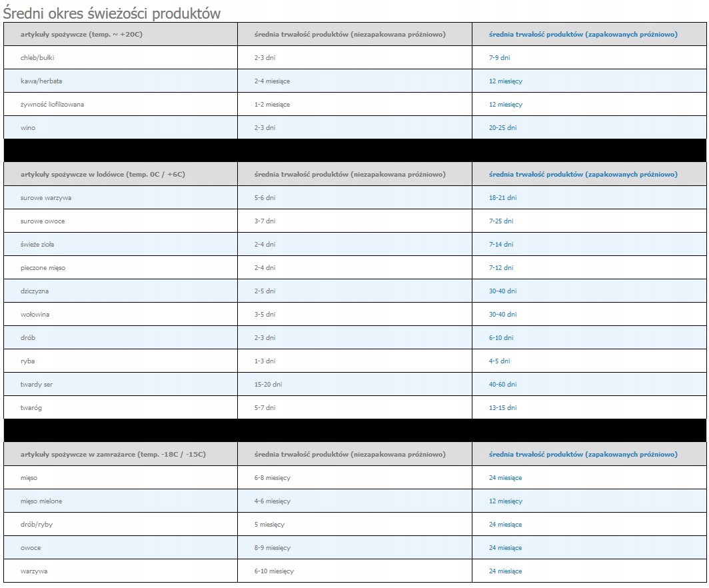Click '24 miesiące' in the frozen warzywa row
Screen dimensions: 709x588
click(x=506, y=571)
